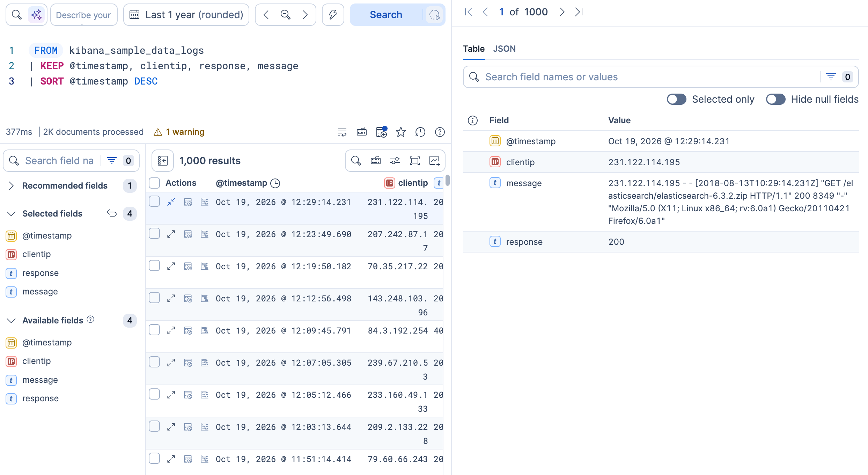Viewport: 868px width, 475px height.
Task: Click the 1,000 results label
Action: [210, 161]
